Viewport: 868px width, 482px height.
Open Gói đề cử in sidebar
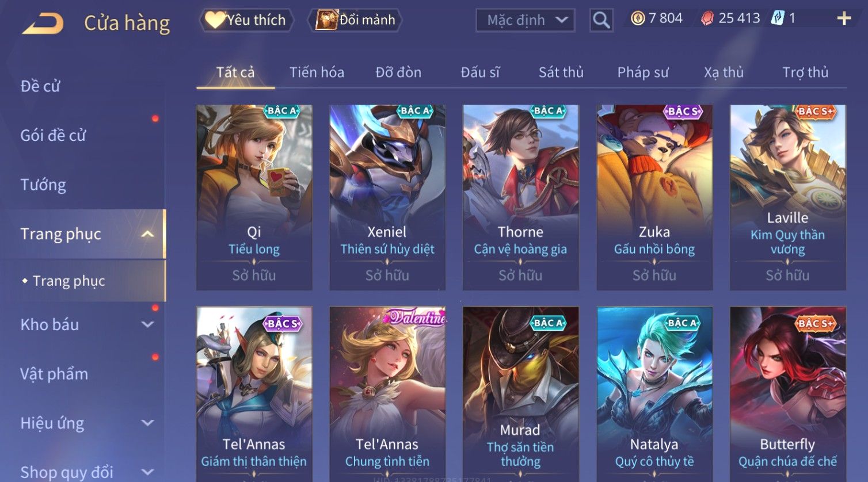coord(53,136)
